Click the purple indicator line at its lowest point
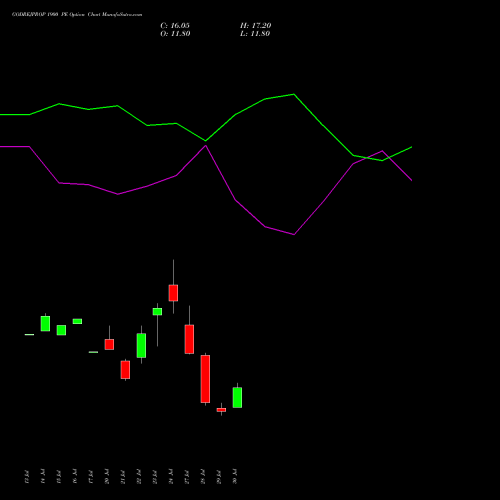 pyautogui.click(x=294, y=234)
